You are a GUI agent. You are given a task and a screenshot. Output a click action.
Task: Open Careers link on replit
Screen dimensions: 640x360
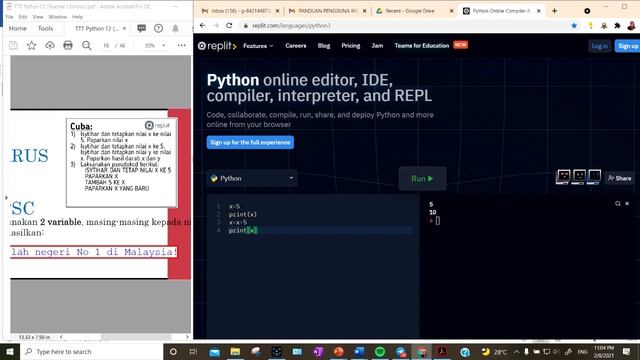(x=296, y=46)
